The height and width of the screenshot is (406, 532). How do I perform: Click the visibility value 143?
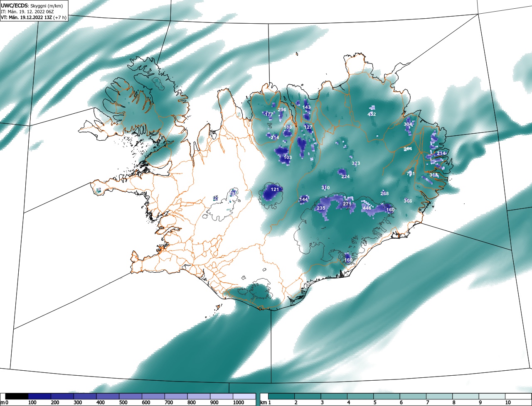click(306, 107)
